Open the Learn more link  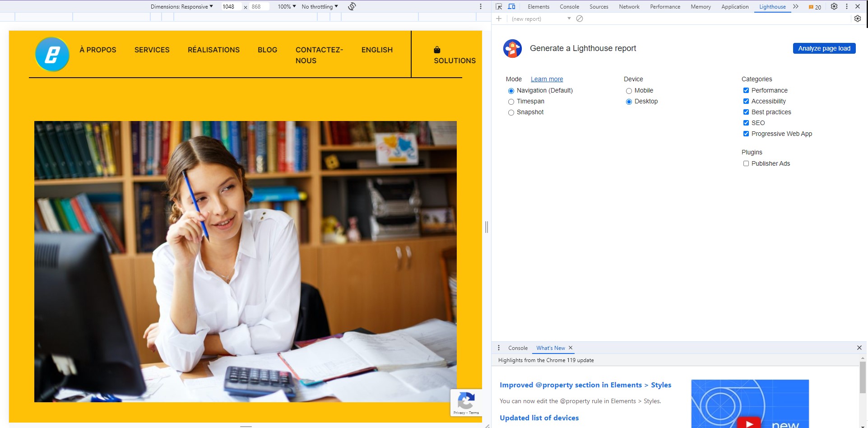click(x=547, y=79)
